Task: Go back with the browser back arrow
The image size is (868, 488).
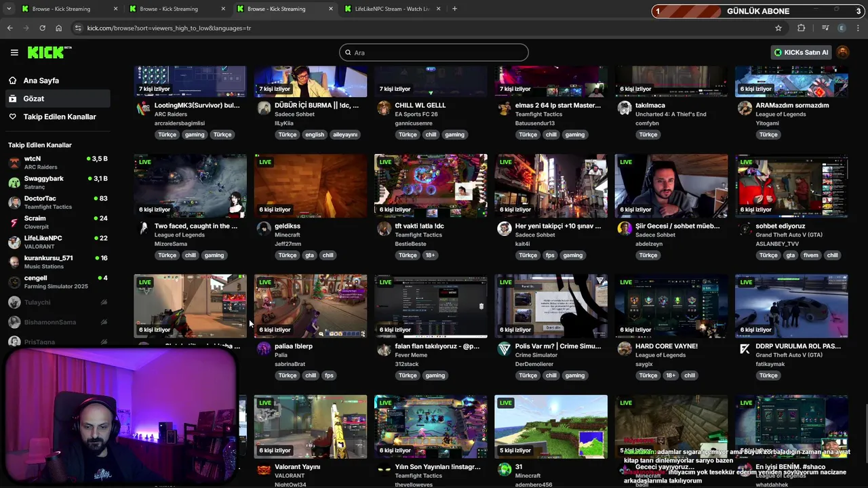Action: pos(9,28)
